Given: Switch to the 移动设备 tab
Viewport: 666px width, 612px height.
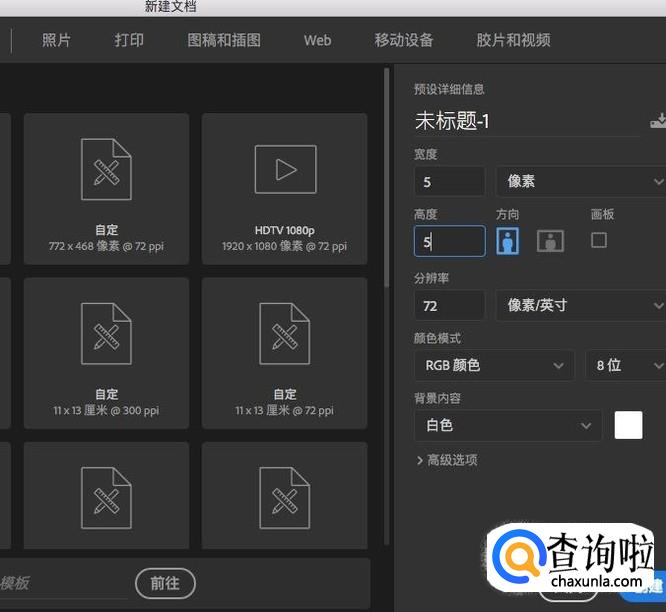Looking at the screenshot, I should (404, 40).
